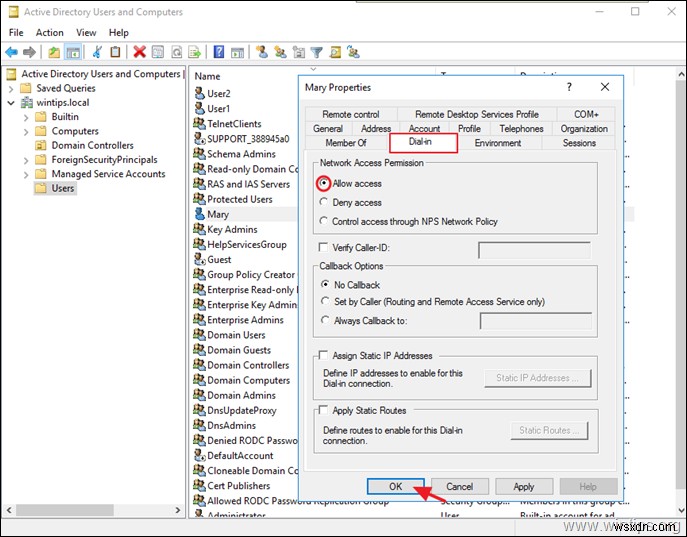Click the Domain Admins group icon
This screenshot has width=687, height=537.
tap(199, 395)
